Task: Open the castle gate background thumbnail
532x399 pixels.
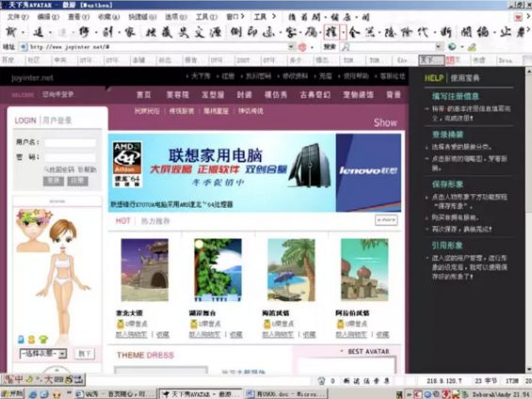Action: point(145,270)
